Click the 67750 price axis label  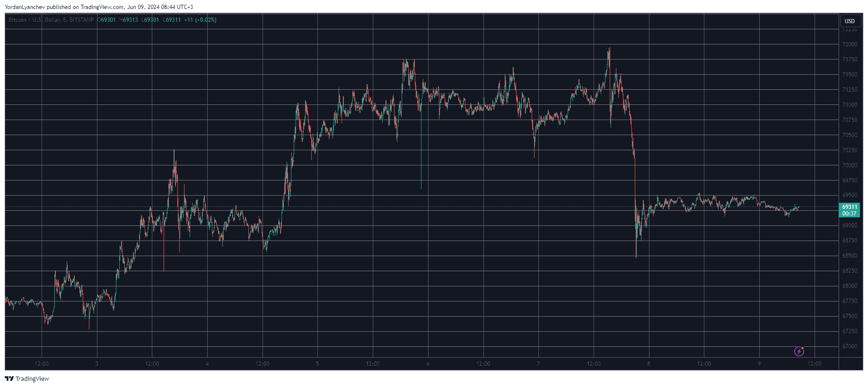[x=850, y=301]
